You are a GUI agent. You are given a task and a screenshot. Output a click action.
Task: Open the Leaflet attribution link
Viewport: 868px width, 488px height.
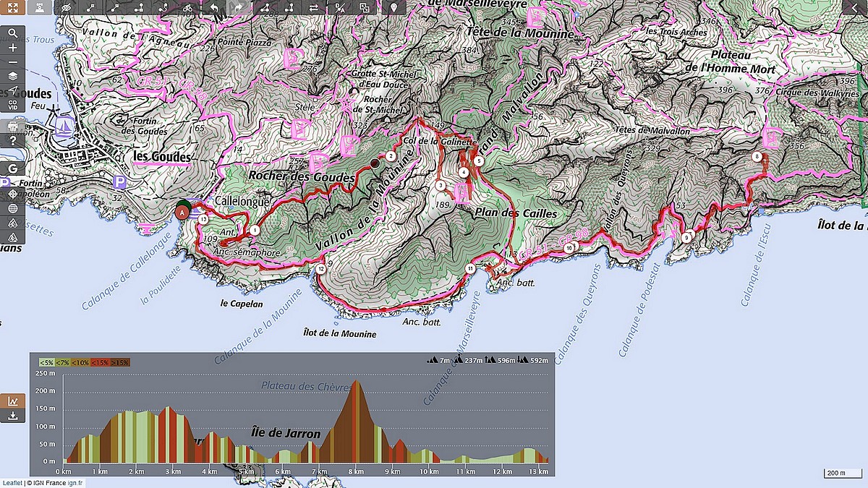point(12,483)
